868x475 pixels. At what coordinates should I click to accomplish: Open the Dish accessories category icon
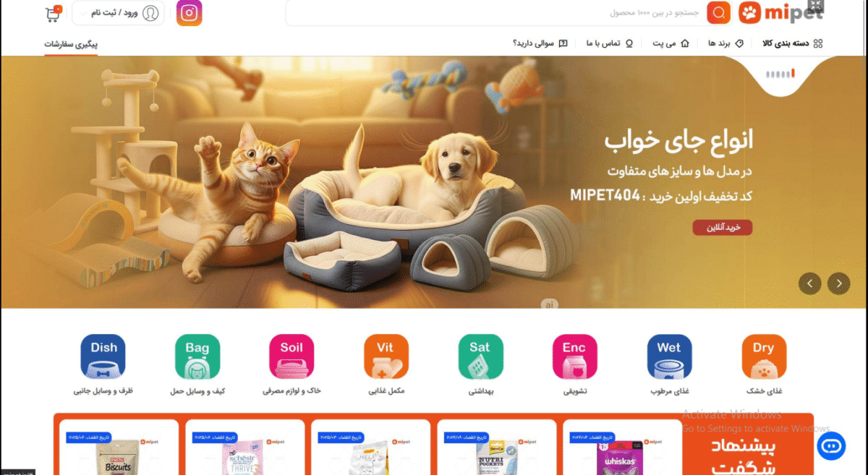(103, 356)
